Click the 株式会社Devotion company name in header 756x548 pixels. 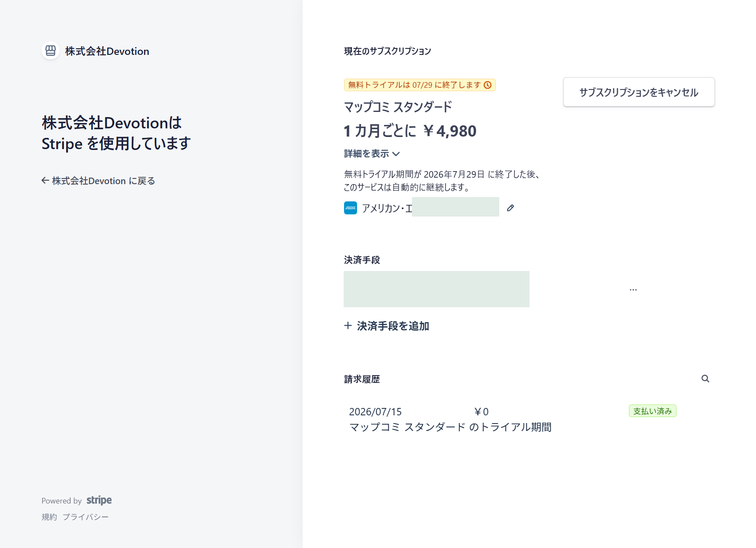[107, 51]
